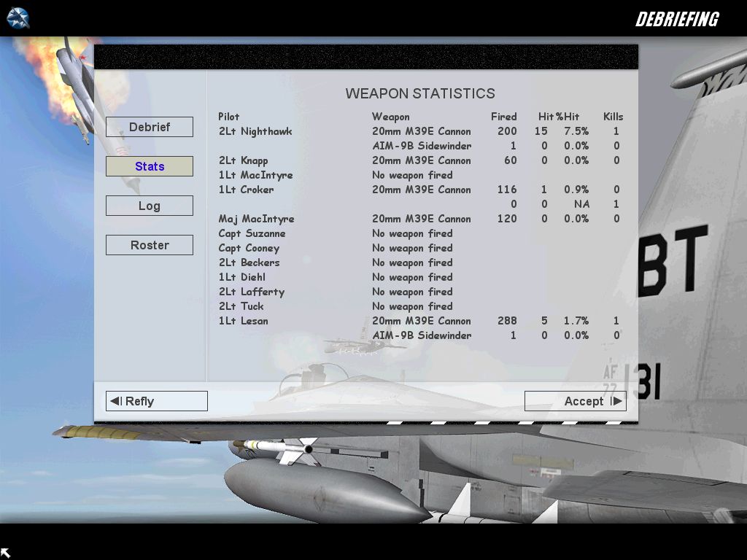Click Lesan's 20mm M39E Cannon entry
This screenshot has height=560, width=747.
(x=422, y=321)
